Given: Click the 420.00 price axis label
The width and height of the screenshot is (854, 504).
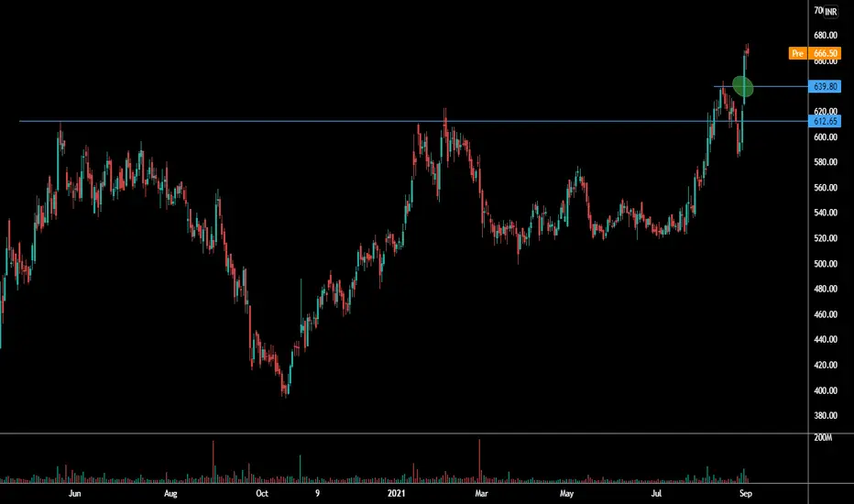Looking at the screenshot, I should pyautogui.click(x=825, y=365).
